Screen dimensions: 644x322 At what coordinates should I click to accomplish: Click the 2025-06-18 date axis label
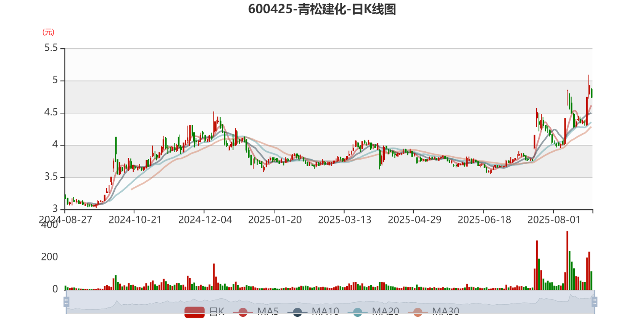[x=484, y=220]
